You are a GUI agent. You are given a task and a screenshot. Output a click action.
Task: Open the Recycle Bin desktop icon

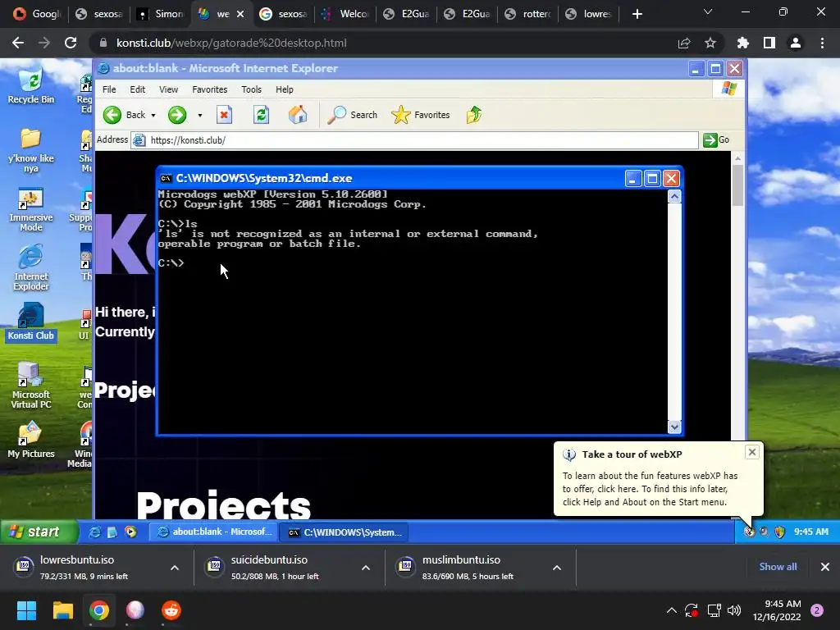pyautogui.click(x=31, y=85)
